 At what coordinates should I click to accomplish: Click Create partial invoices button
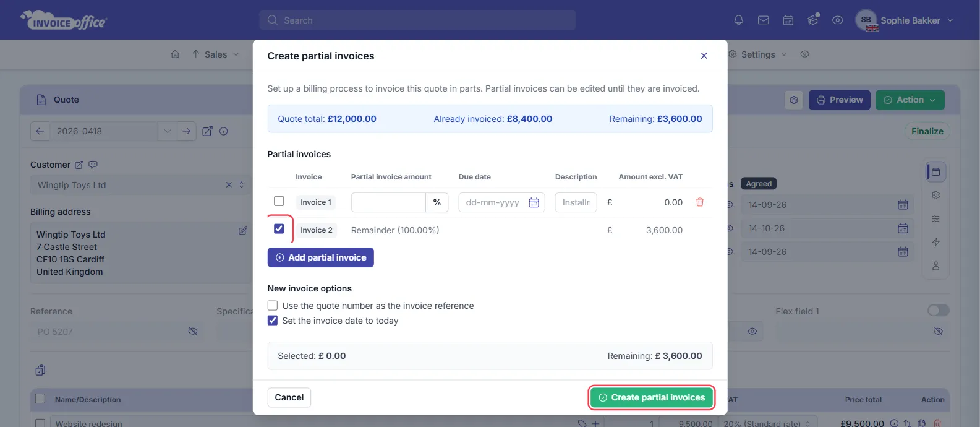(x=652, y=398)
